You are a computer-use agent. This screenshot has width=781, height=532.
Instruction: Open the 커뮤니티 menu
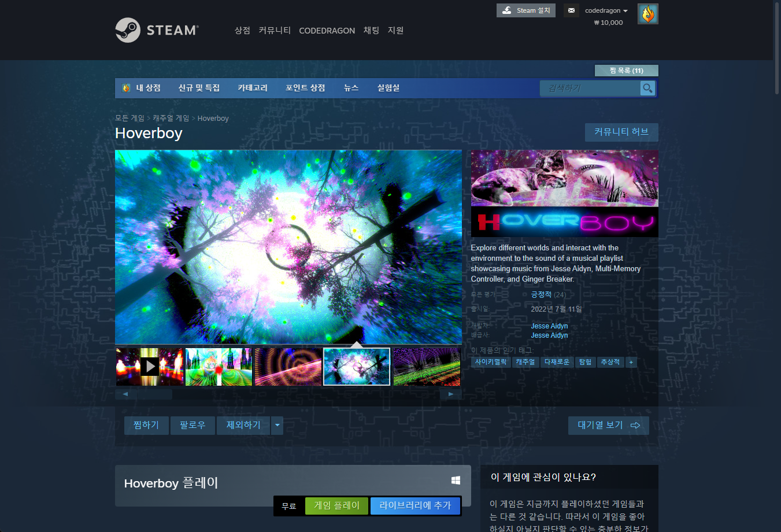click(x=275, y=31)
